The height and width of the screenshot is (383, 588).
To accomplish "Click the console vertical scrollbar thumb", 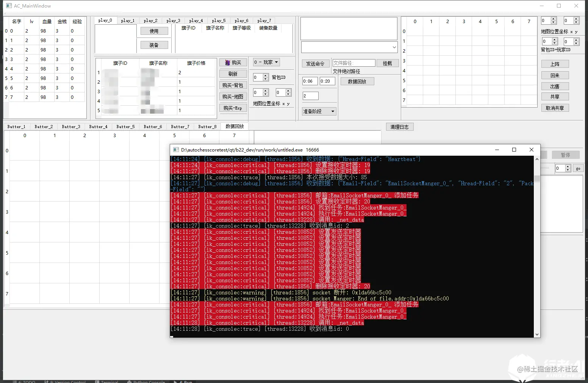I will pyautogui.click(x=537, y=178).
